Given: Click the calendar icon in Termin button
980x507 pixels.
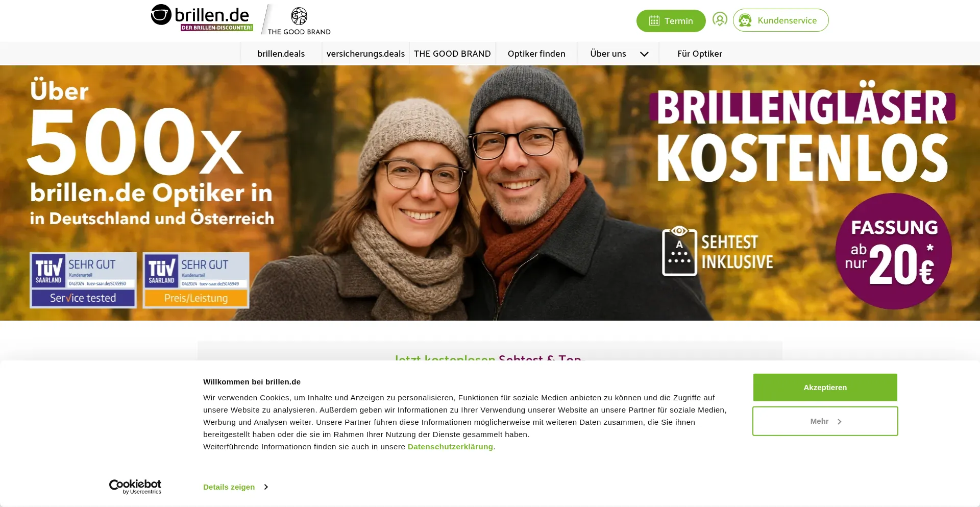Looking at the screenshot, I should click(654, 21).
